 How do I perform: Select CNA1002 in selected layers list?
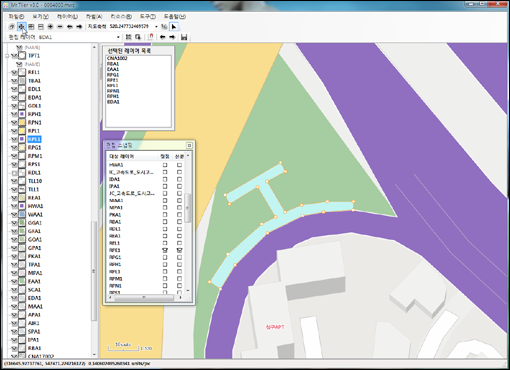point(117,58)
